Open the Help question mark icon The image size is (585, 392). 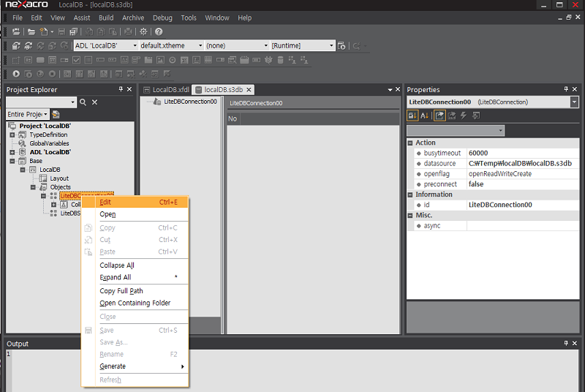(x=159, y=31)
